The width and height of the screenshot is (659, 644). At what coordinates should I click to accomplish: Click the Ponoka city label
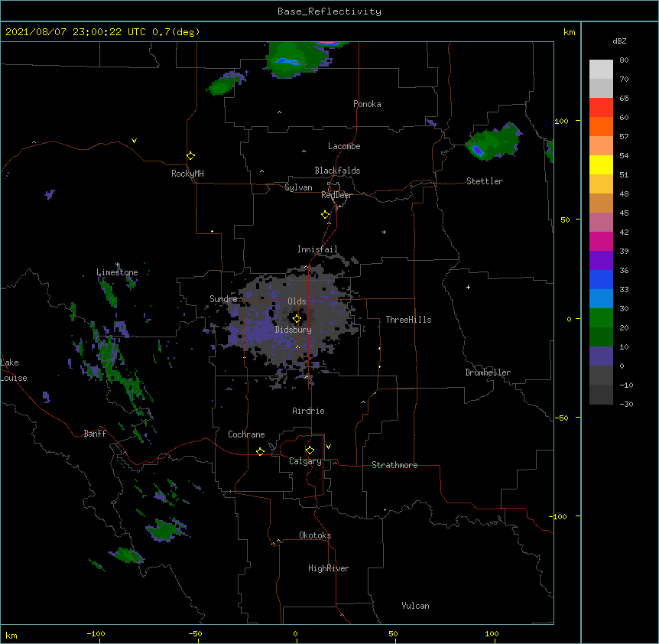367,104
